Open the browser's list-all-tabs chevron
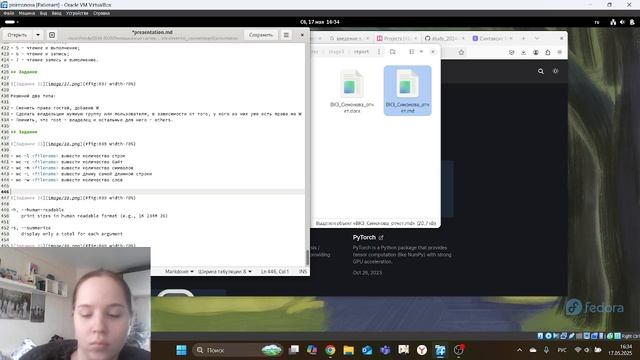 pyautogui.click(x=537, y=38)
